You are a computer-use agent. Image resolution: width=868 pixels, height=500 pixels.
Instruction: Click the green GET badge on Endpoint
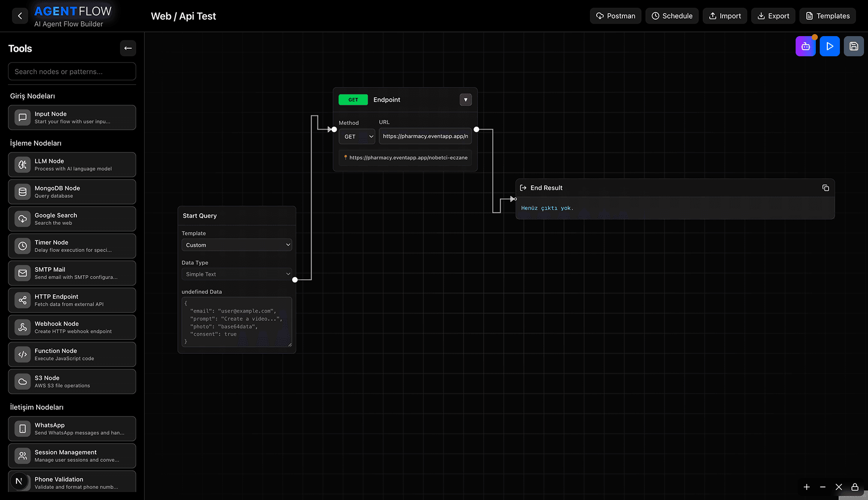click(353, 99)
